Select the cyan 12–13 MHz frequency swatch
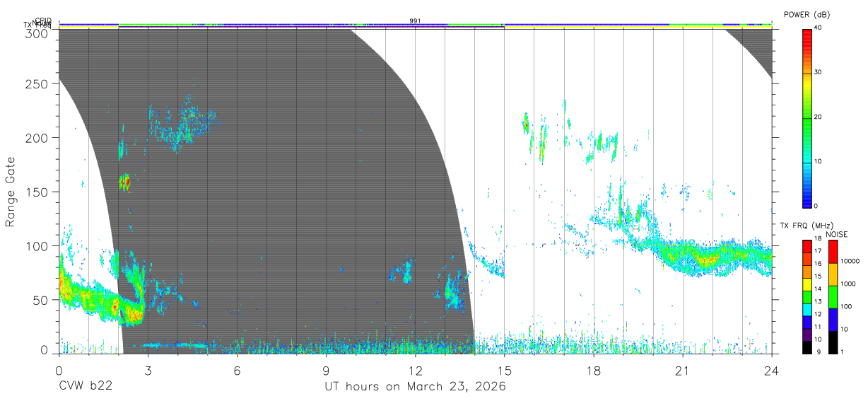Viewport: 868px width, 401px height. coord(807,310)
